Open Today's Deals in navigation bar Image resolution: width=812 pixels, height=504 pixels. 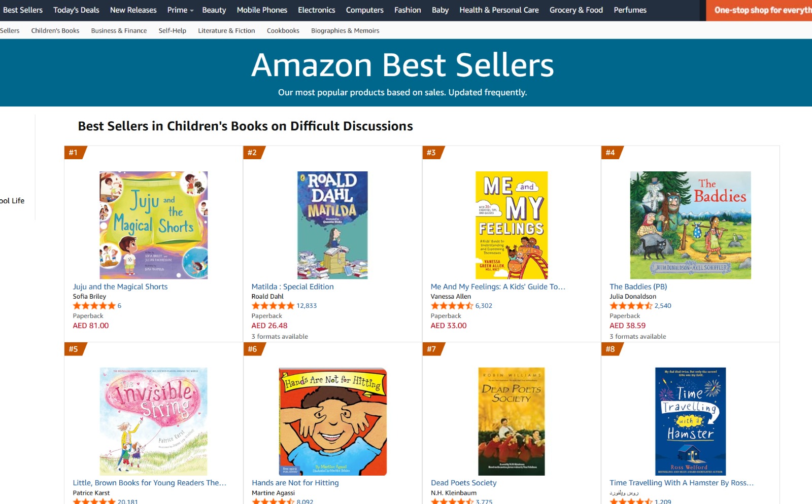pyautogui.click(x=76, y=10)
